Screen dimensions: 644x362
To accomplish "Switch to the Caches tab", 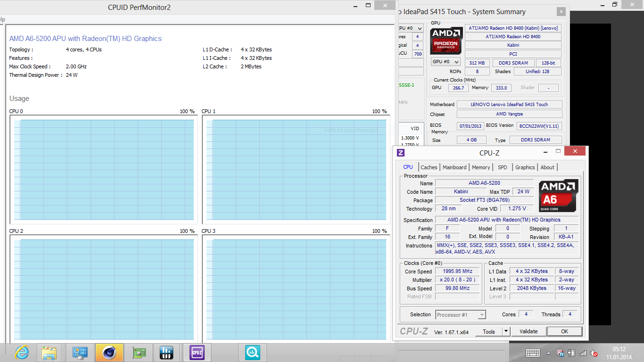I will [x=429, y=167].
